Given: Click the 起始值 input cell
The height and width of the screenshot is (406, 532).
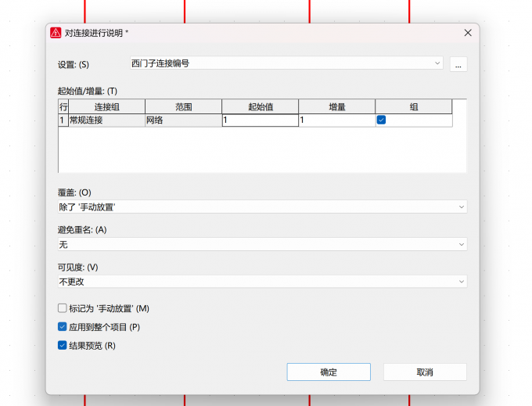Looking at the screenshot, I should pos(261,120).
